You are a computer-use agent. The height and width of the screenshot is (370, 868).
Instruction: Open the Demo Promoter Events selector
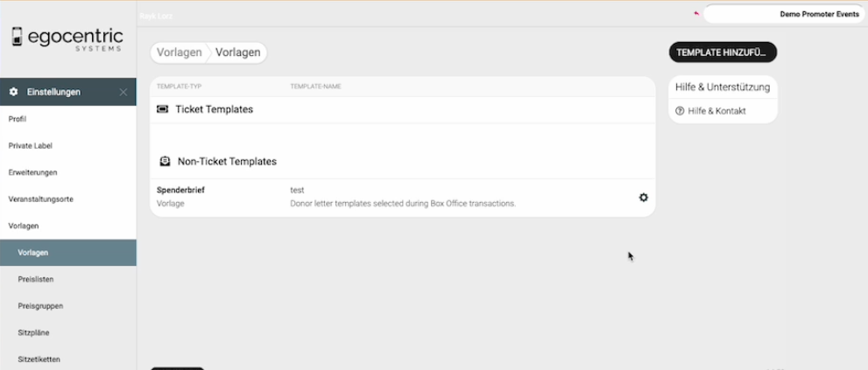click(783, 14)
